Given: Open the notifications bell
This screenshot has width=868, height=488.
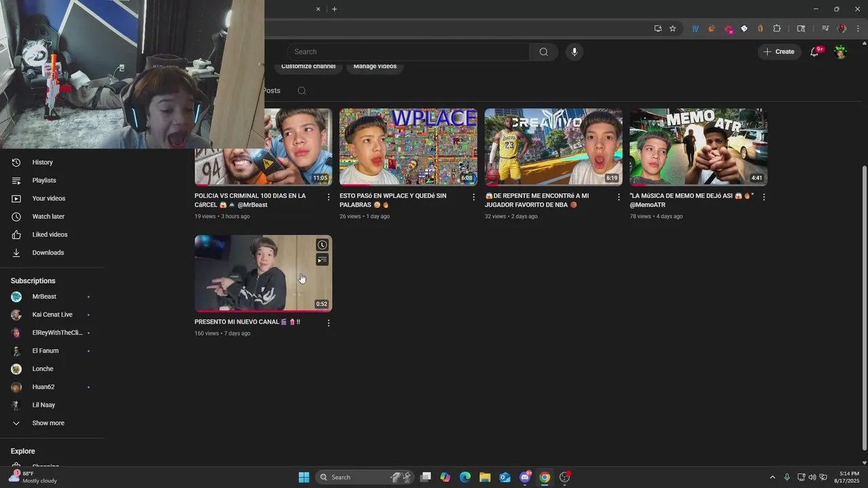Looking at the screenshot, I should coord(815,52).
